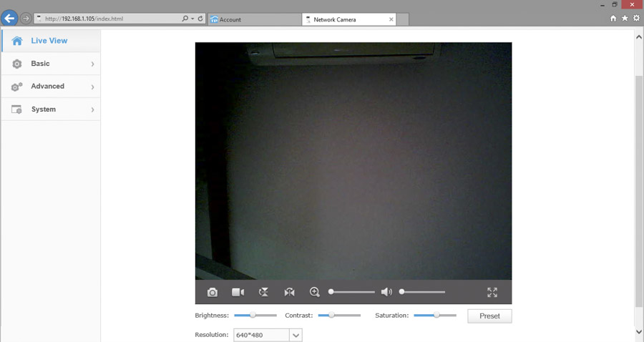The height and width of the screenshot is (342, 644).
Task: Click the page scrollbar down arrow
Action: point(639,331)
